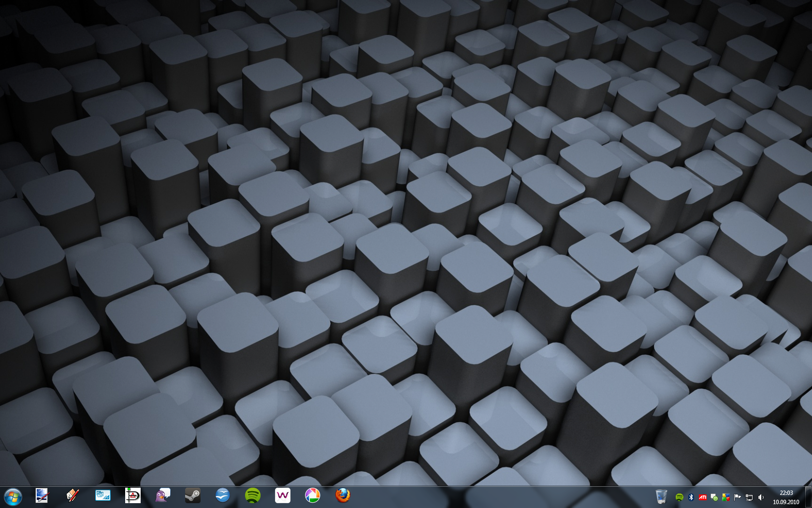Open Pidgin messenger from the taskbar
Image resolution: width=812 pixels, height=508 pixels.
(x=163, y=495)
